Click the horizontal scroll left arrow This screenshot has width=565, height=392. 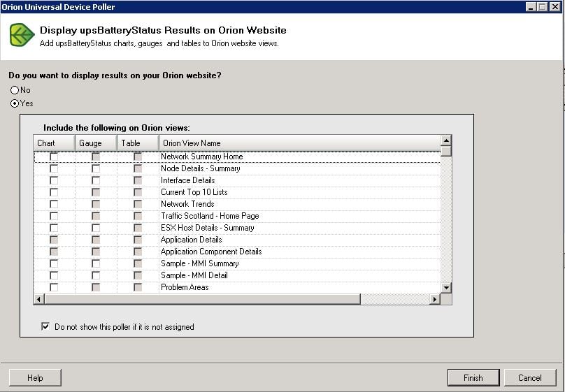pyautogui.click(x=39, y=299)
